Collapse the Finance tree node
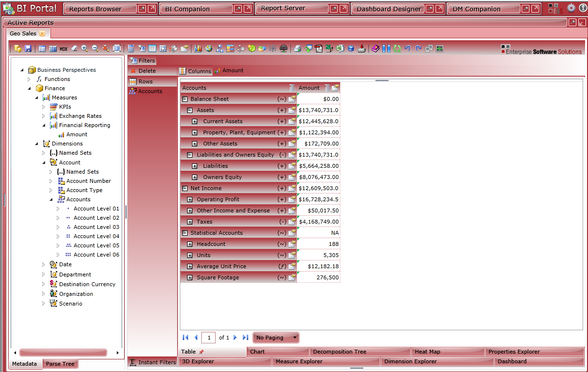This screenshot has width=588, height=372. click(29, 88)
